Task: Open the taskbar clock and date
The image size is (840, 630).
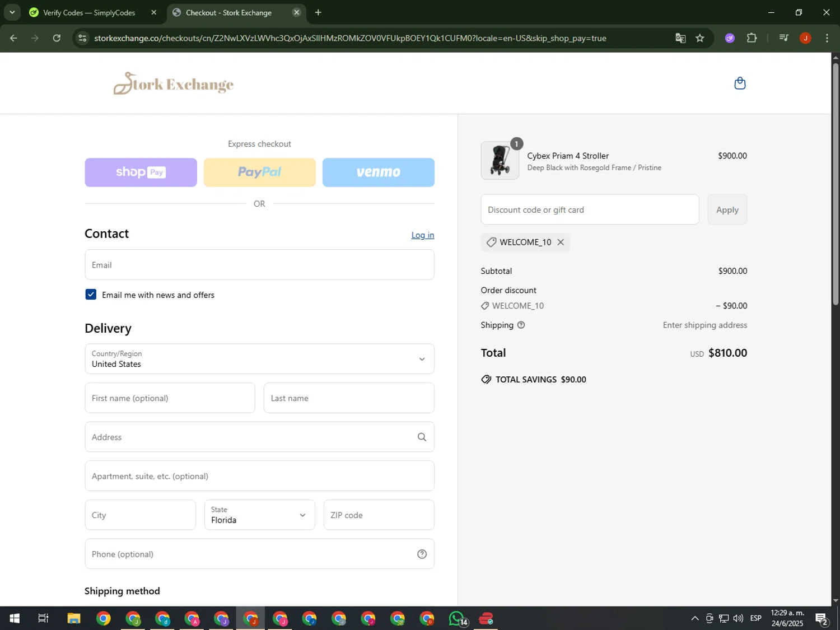Action: [x=787, y=618]
